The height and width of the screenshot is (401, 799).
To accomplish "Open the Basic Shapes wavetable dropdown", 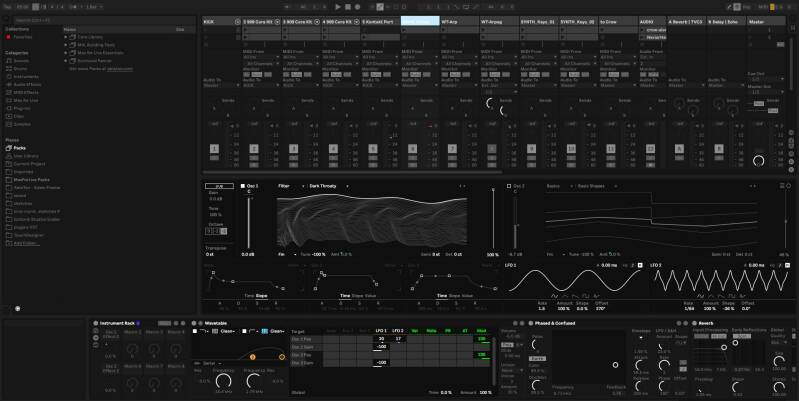I will pos(590,186).
